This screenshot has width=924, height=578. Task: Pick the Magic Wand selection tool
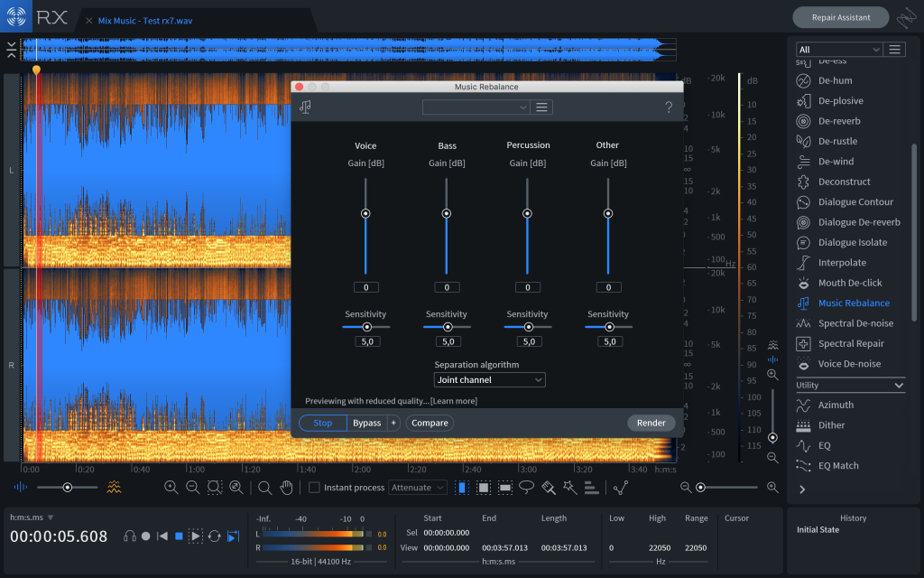pyautogui.click(x=569, y=488)
